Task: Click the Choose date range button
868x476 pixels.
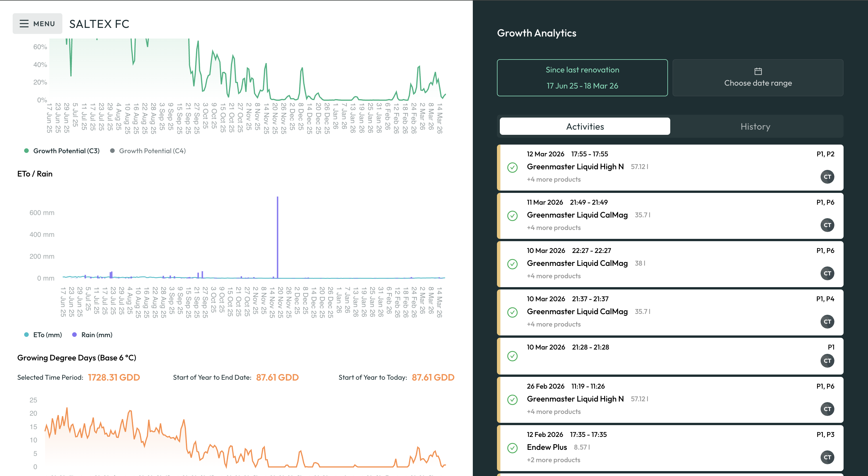Action: click(758, 83)
